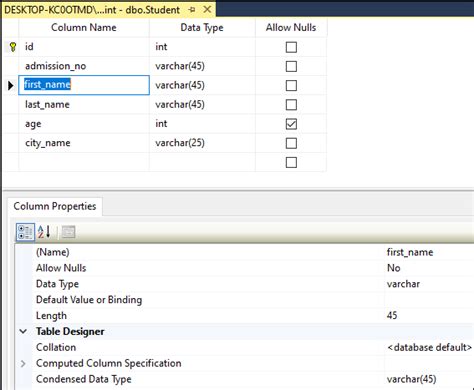Click the int data type of age
The height and width of the screenshot is (390, 474).
pos(202,124)
